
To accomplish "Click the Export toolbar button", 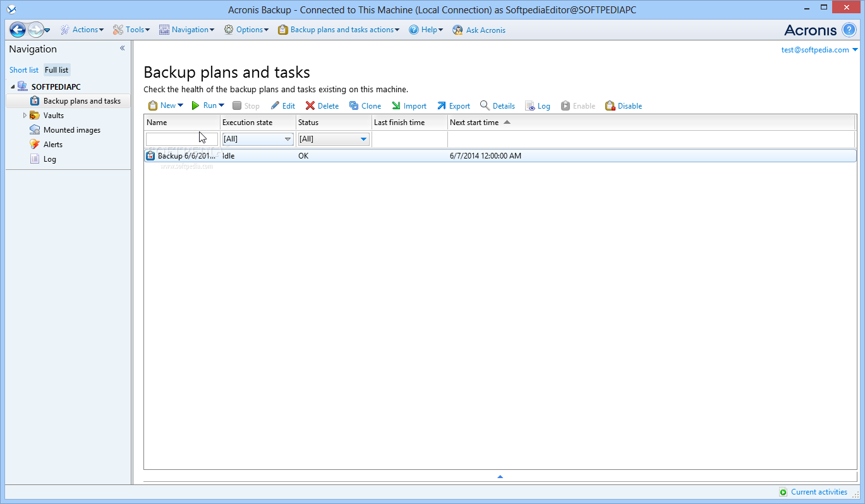I will coord(454,106).
